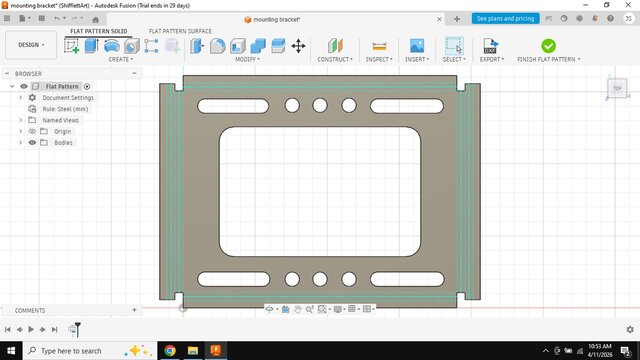This screenshot has height=360, width=640.
Task: Open the MODIFY dropdown menu
Action: tap(247, 59)
